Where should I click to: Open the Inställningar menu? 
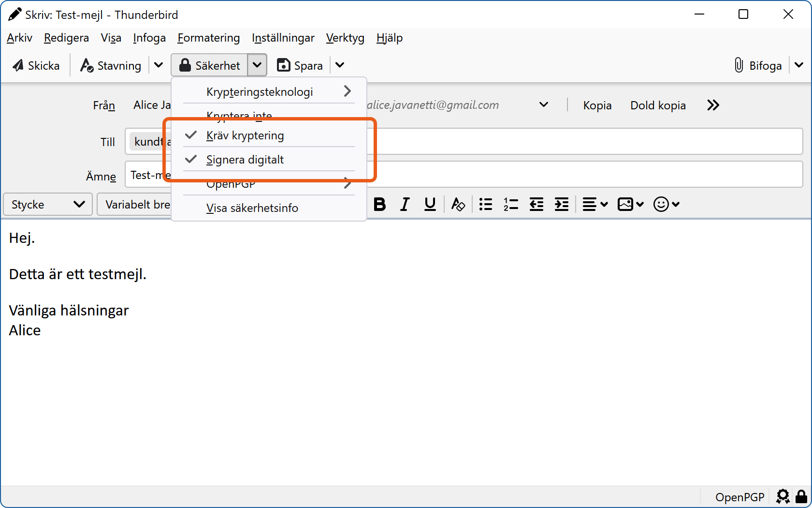click(x=283, y=38)
